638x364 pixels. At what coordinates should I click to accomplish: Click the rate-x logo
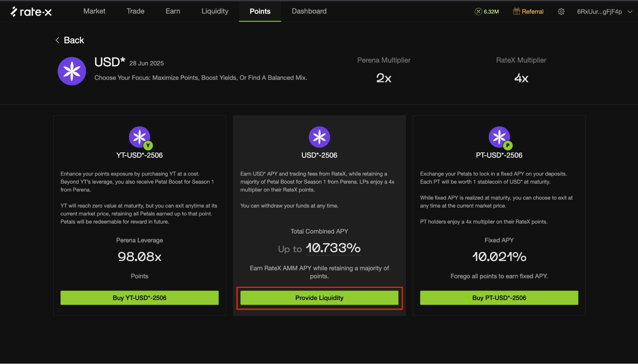(31, 12)
